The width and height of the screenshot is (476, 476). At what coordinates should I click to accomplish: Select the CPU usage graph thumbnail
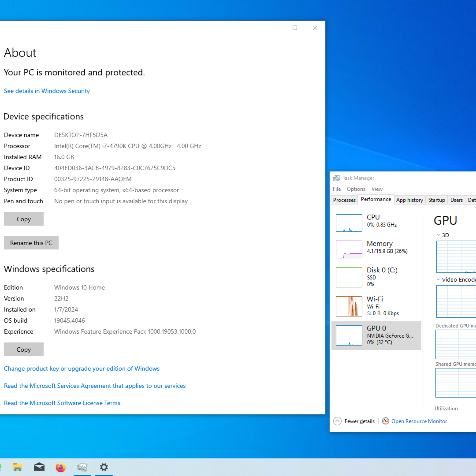tap(349, 223)
